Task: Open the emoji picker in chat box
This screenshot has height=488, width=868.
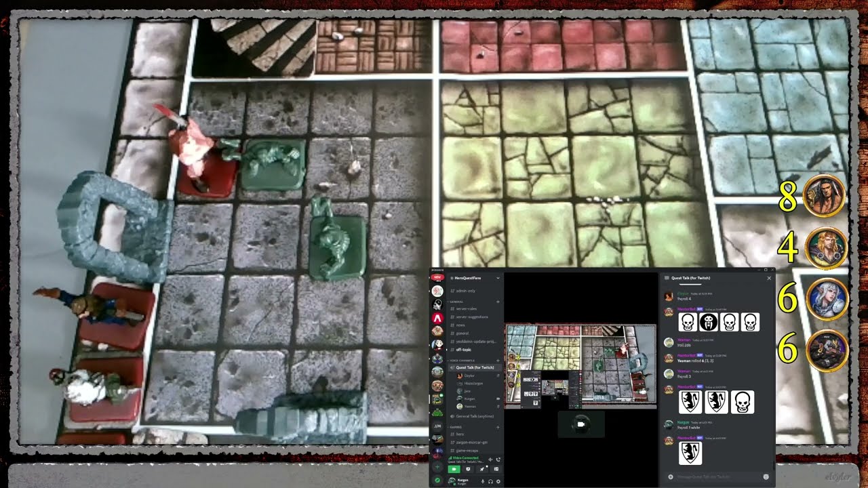Action: point(766,476)
